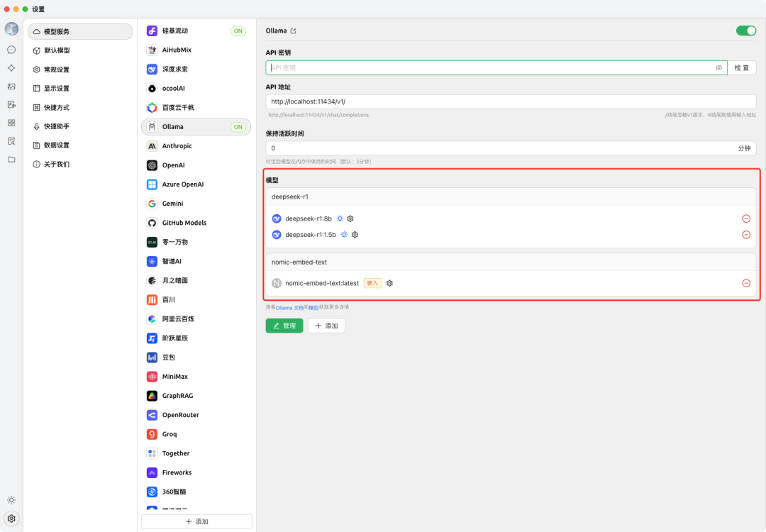Select 关于我们 in settings menu

tap(80, 164)
